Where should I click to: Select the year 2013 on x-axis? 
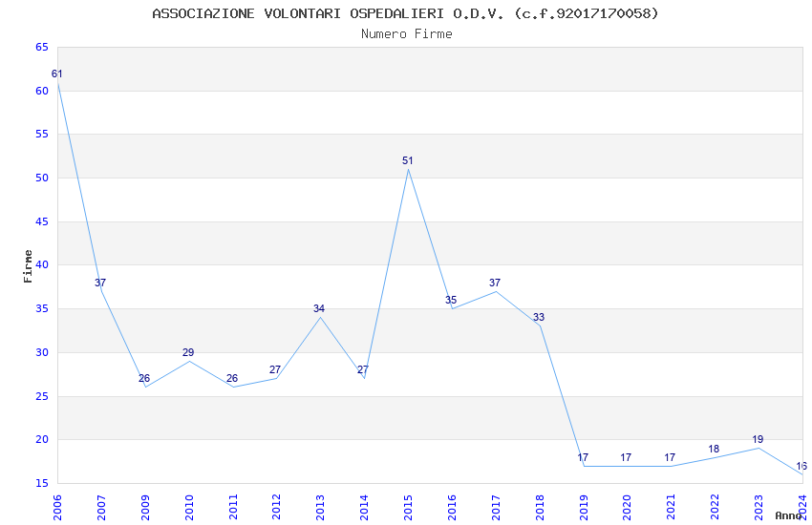click(320, 508)
